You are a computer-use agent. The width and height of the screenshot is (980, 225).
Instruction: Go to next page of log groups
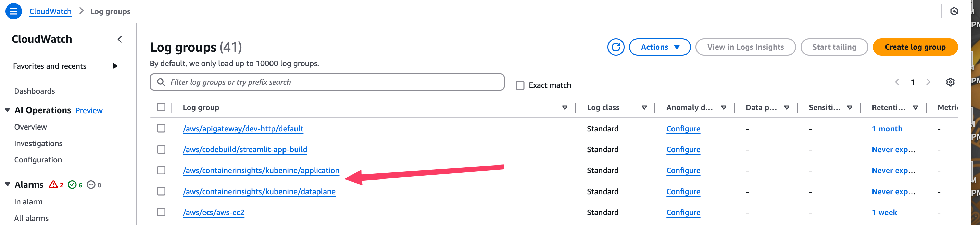(928, 82)
